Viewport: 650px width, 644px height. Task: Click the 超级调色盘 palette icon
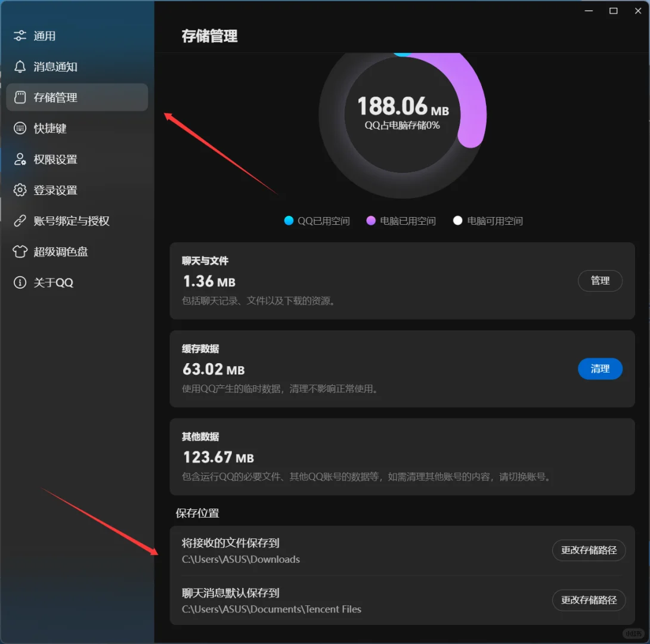point(18,252)
